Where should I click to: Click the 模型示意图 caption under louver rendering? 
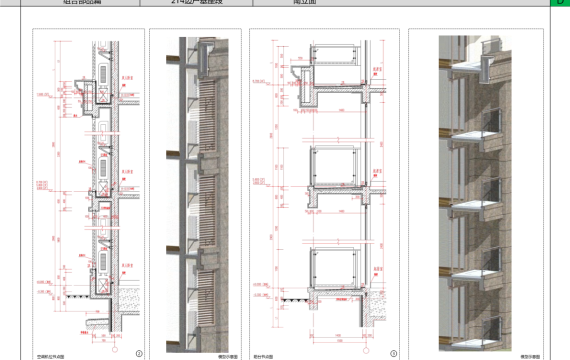coord(228,357)
